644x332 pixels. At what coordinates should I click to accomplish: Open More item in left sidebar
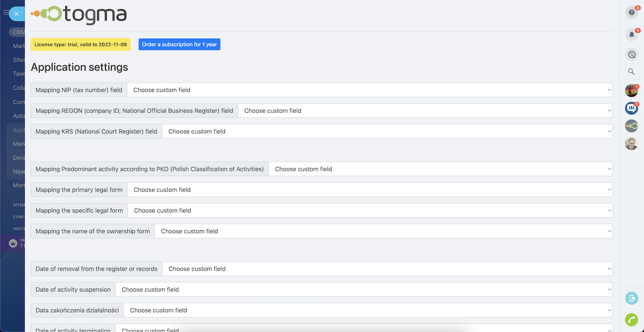click(19, 185)
